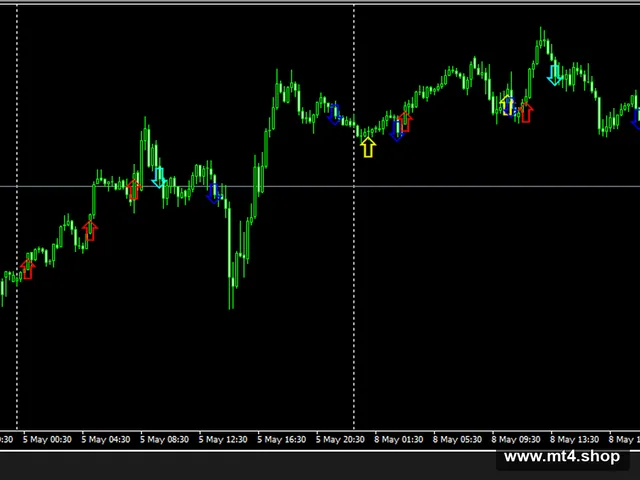640x480 pixels.
Task: Click the '5 May 04:30' time label
Action: coord(106,440)
